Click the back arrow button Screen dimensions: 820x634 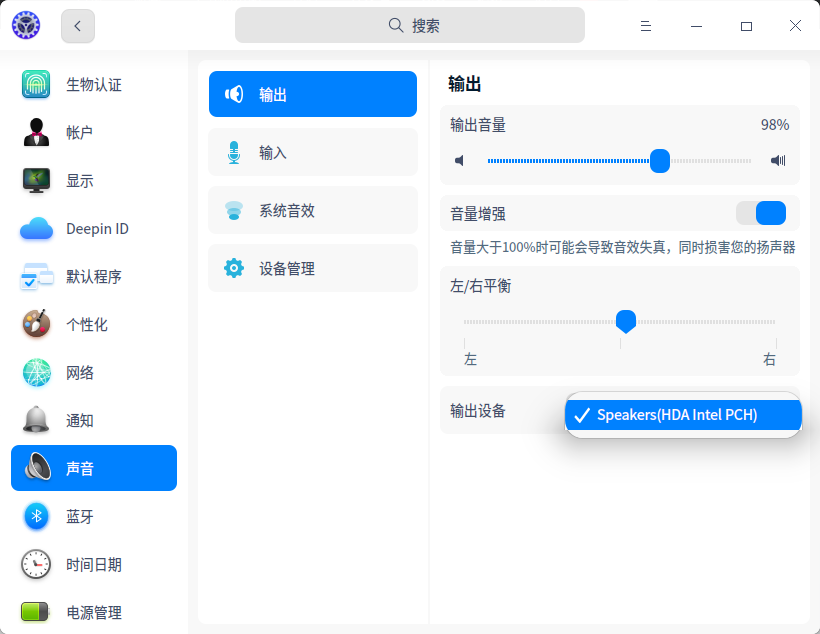[x=78, y=26]
